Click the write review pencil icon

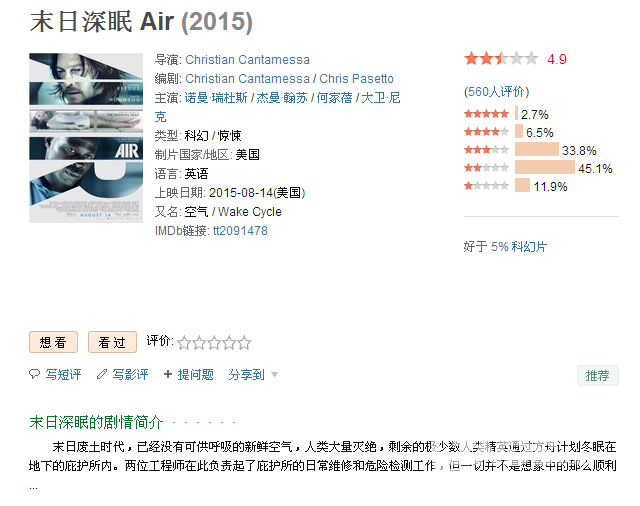102,375
